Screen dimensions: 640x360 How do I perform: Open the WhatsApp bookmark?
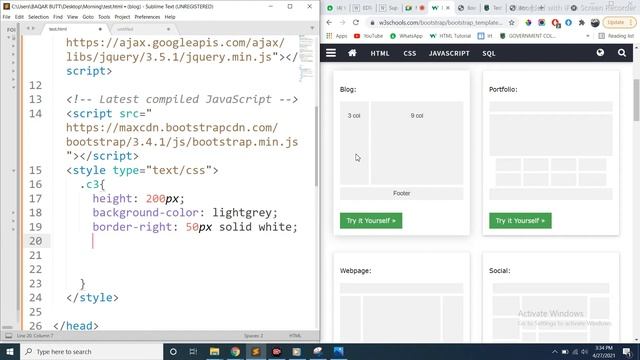click(x=406, y=36)
